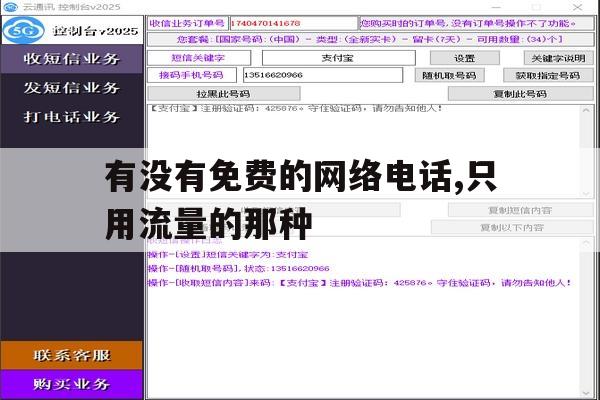Click log line 操作-[设置]短信关键字为:支付宝
This screenshot has width=600, height=400.
click(x=228, y=255)
